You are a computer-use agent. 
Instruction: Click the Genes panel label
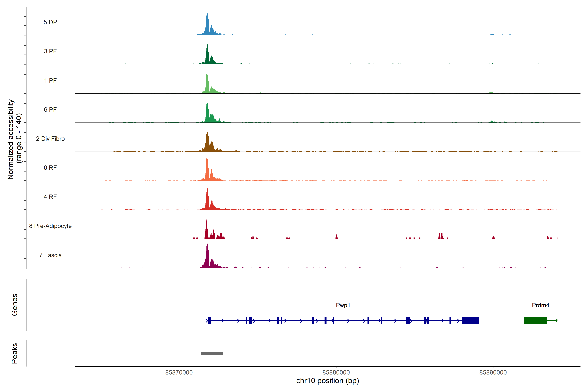click(x=15, y=305)
